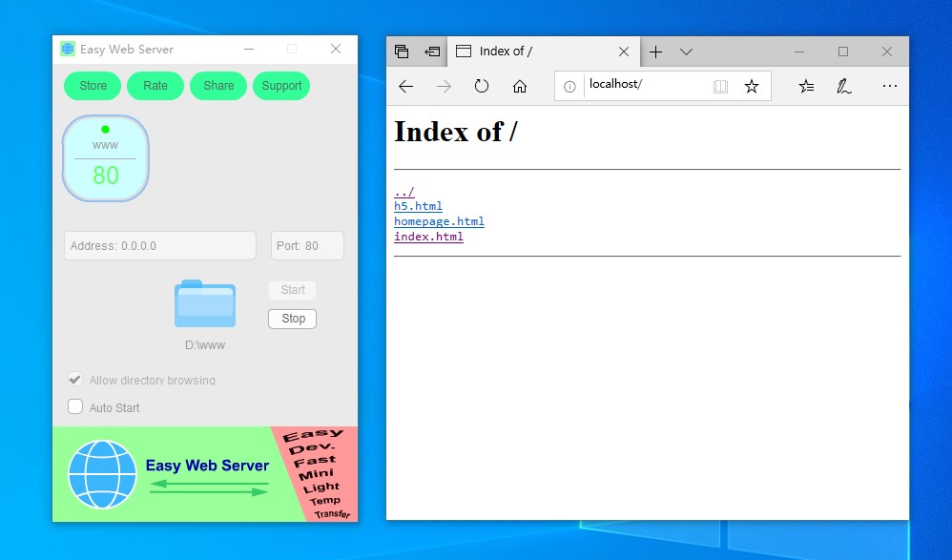The height and width of the screenshot is (560, 952).
Task: Click the disabled Start button
Action: click(293, 290)
